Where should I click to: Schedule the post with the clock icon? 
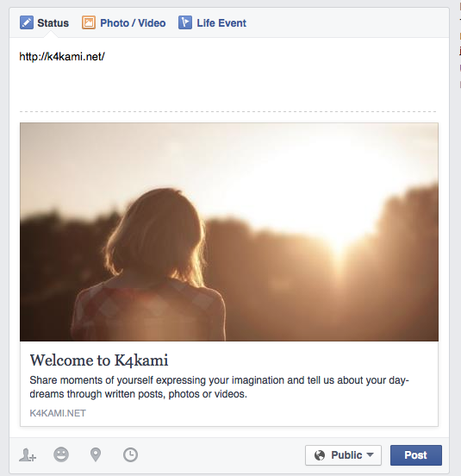(130, 454)
